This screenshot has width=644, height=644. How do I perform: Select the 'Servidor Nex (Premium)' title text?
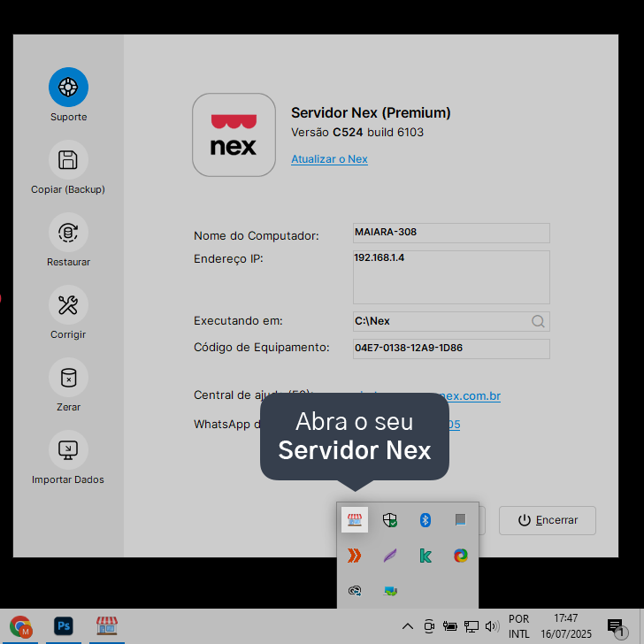tap(371, 112)
